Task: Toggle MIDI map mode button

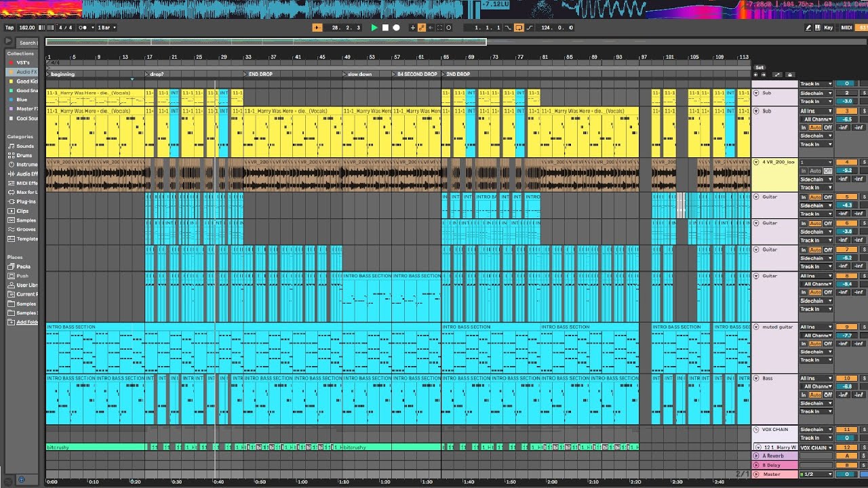Action: [846, 28]
